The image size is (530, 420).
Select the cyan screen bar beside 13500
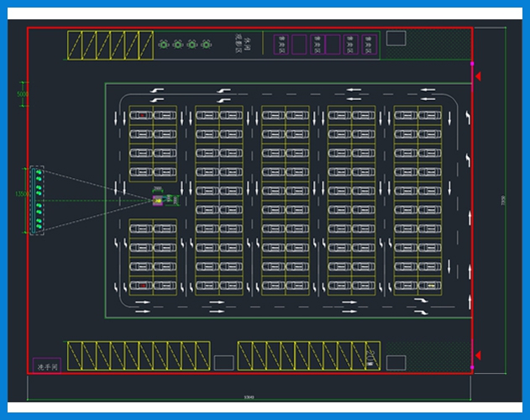pyautogui.click(x=34, y=201)
